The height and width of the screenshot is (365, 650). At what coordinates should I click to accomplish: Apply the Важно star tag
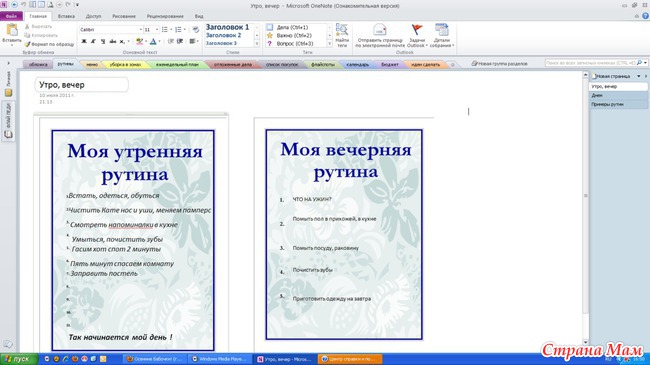click(269, 35)
